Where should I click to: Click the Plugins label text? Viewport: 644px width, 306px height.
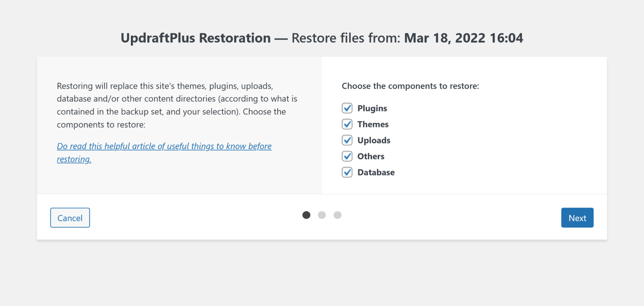(x=372, y=108)
